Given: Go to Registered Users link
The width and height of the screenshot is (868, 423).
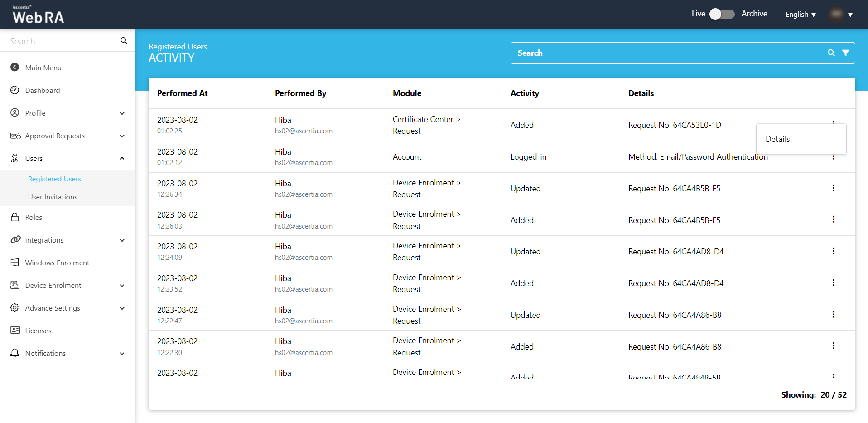Looking at the screenshot, I should click(x=54, y=179).
